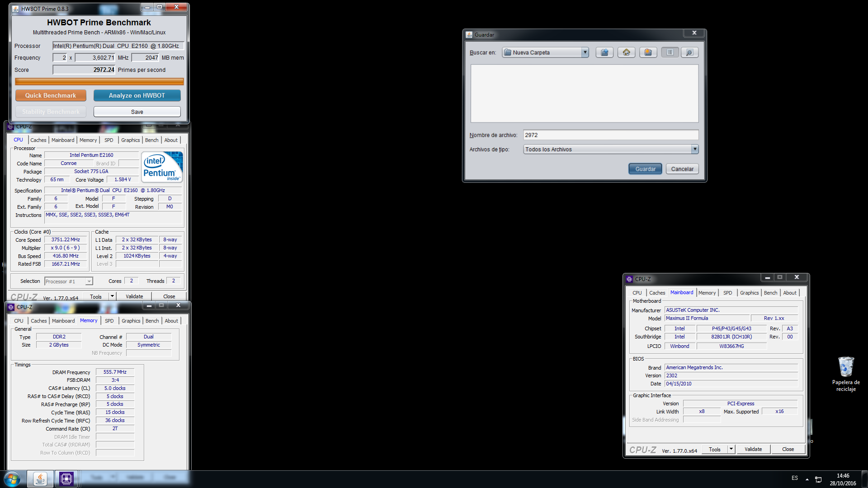Open Bench tab in right CPU-Z window

pyautogui.click(x=771, y=293)
